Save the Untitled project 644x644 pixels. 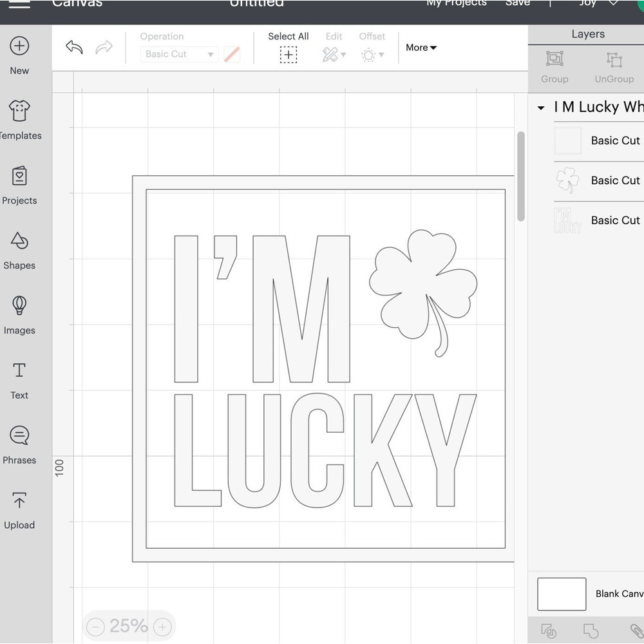point(517,4)
